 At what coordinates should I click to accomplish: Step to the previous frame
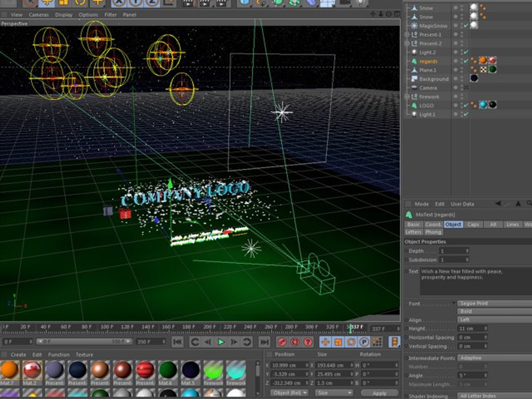tap(208, 342)
